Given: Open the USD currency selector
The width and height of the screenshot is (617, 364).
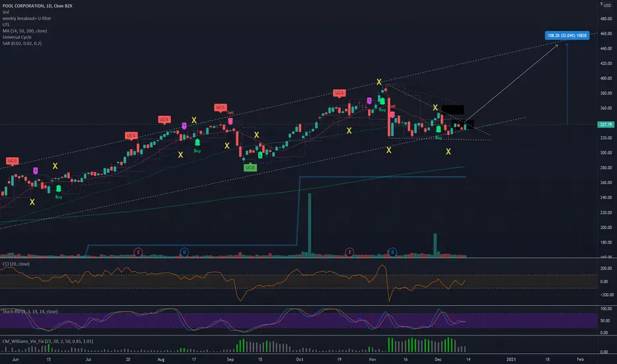Looking at the screenshot, I should [x=607, y=5].
